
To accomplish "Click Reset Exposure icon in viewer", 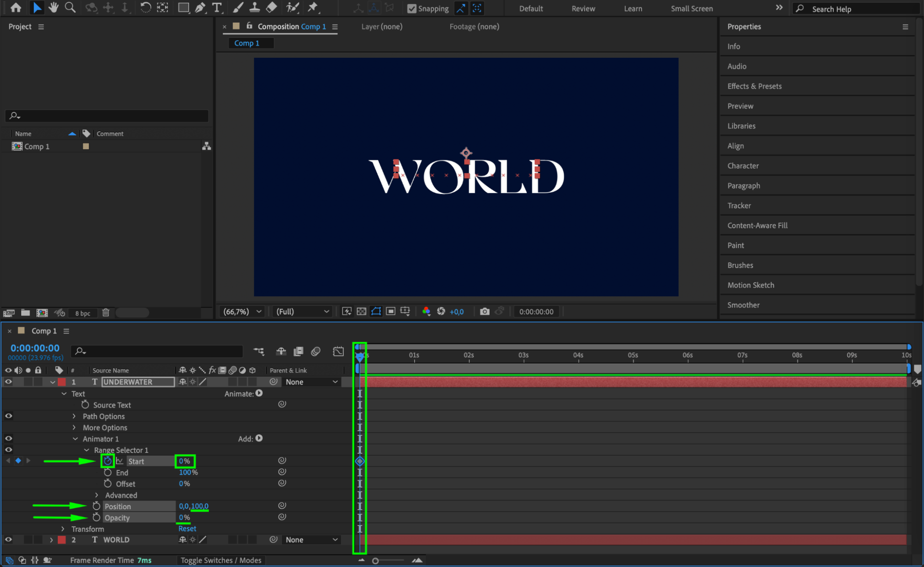I will click(x=441, y=311).
